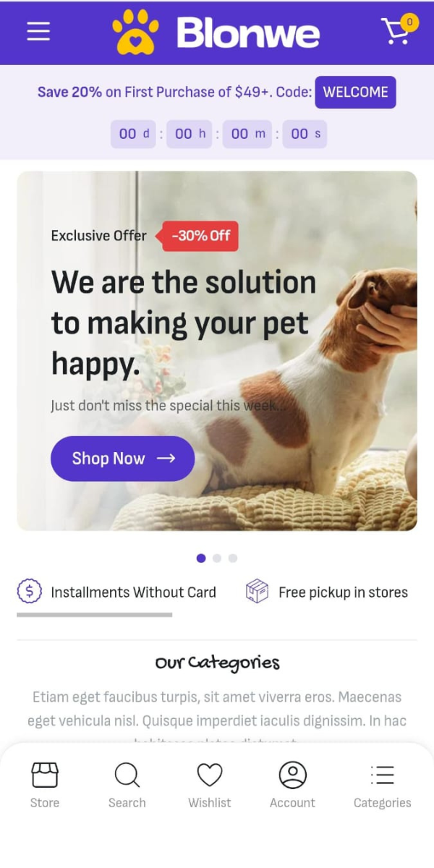Screen dimensions: 434x868
Task: Select the first carousel dot
Action: (x=201, y=558)
